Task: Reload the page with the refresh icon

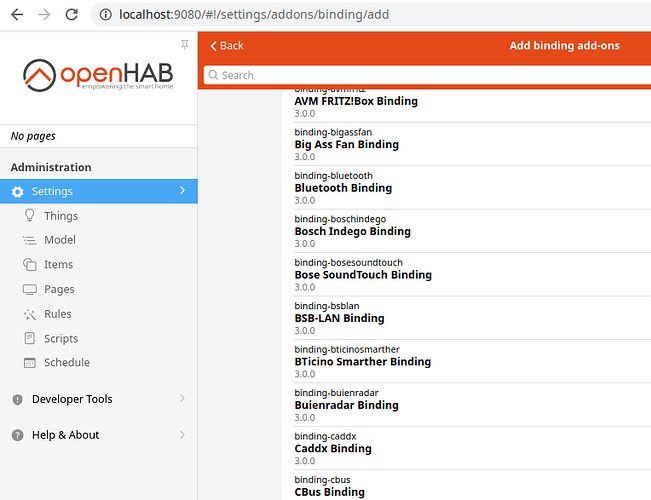Action: pyautogui.click(x=71, y=15)
